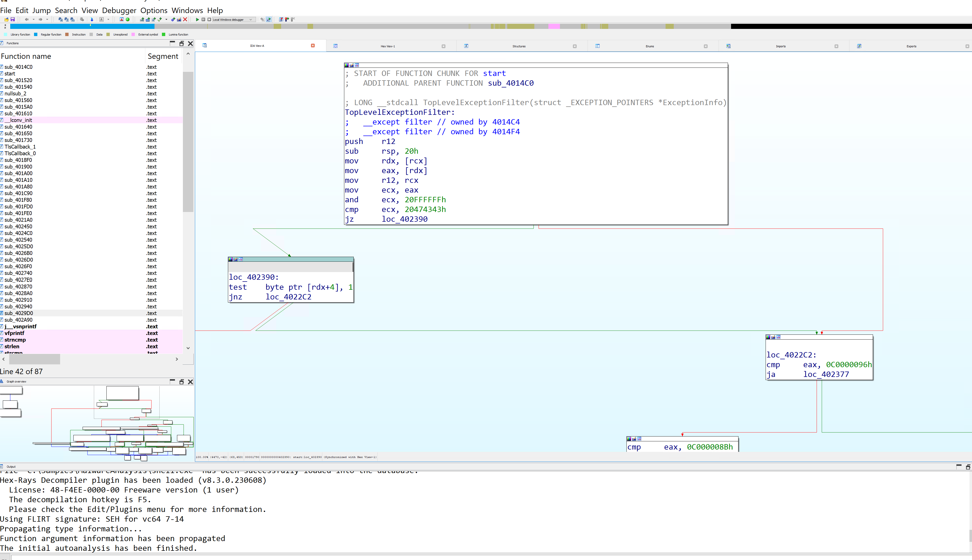
Task: Jump forward with the right arrow icon
Action: [40, 20]
